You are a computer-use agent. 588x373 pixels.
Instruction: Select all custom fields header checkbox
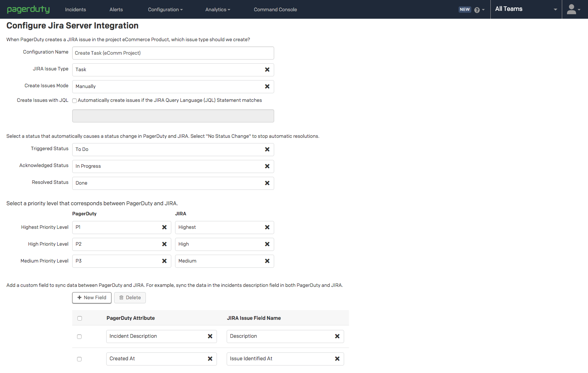80,318
